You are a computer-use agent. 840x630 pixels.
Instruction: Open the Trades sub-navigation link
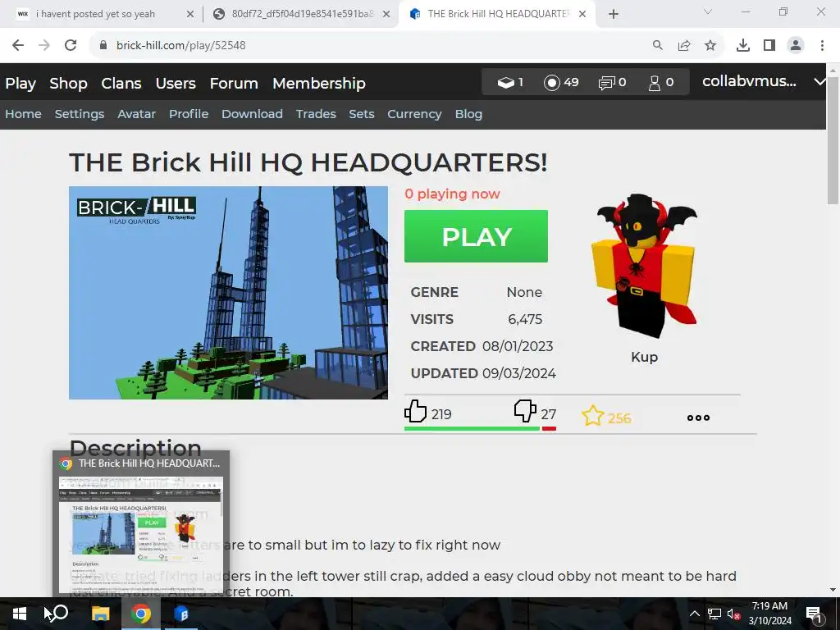(x=316, y=114)
